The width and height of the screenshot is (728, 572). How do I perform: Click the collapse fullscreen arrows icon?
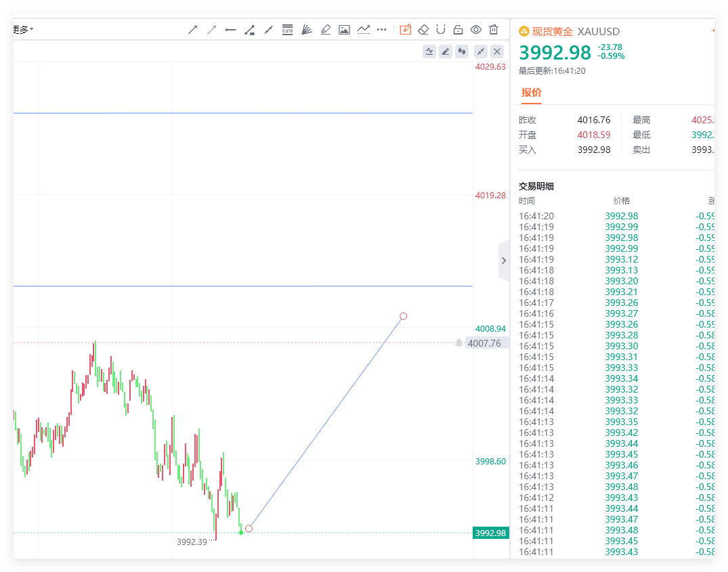click(x=481, y=51)
